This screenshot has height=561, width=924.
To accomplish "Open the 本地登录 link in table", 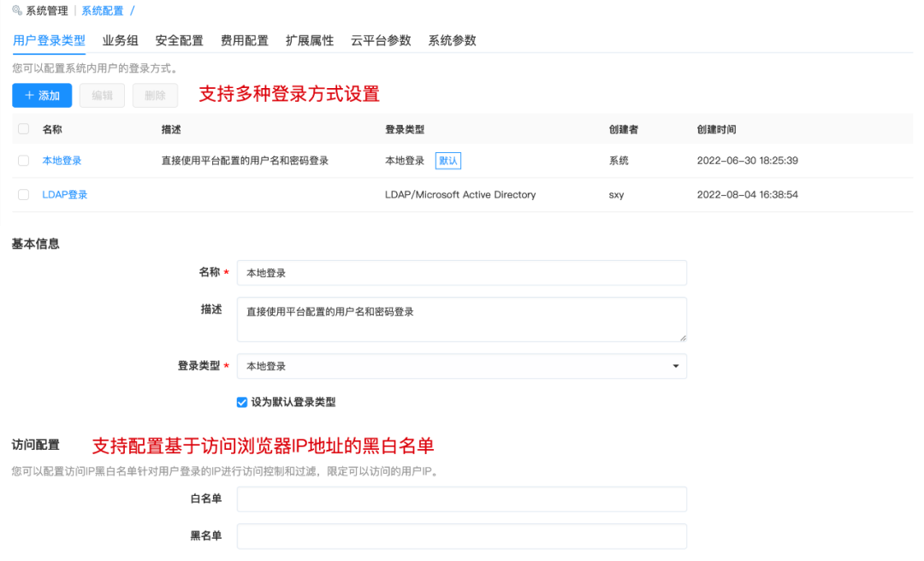I will 62,160.
